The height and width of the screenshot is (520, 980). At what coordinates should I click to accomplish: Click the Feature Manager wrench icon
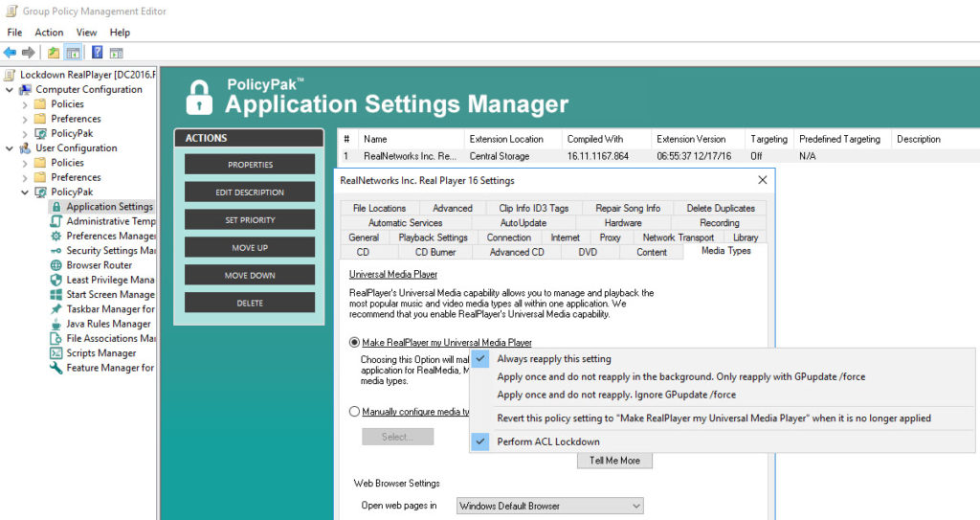pyautogui.click(x=56, y=368)
